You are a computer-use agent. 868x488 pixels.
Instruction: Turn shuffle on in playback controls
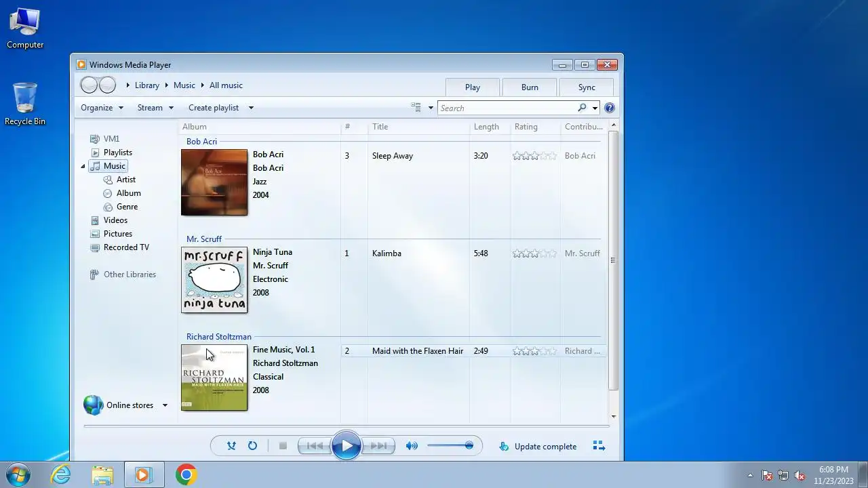231,446
